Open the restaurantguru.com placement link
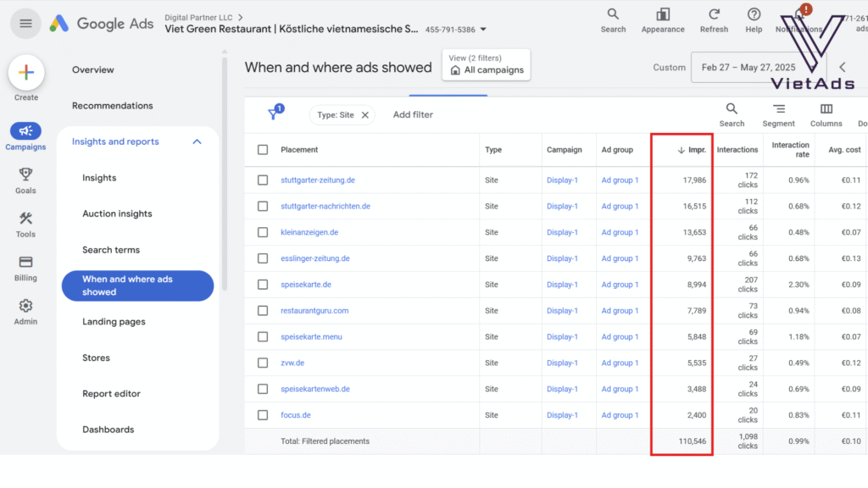The image size is (868, 488). (x=314, y=311)
